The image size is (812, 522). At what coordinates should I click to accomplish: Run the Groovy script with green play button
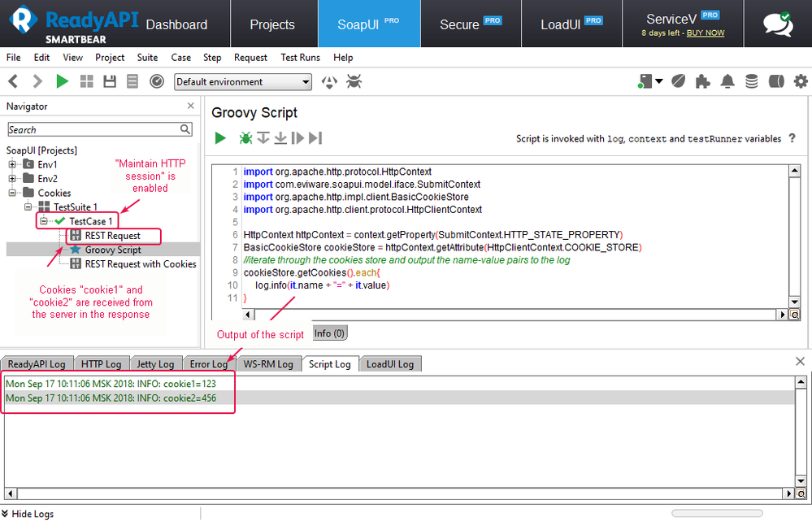220,138
